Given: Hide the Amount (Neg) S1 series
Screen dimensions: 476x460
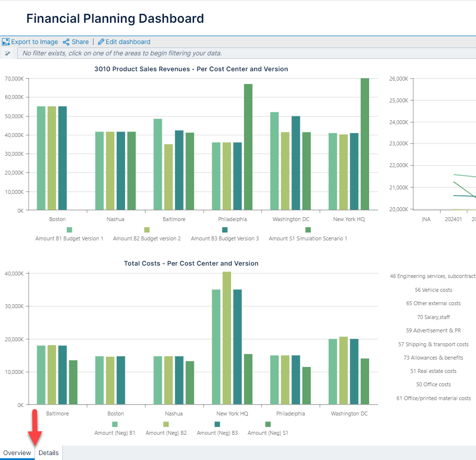Looking at the screenshot, I should (x=268, y=424).
